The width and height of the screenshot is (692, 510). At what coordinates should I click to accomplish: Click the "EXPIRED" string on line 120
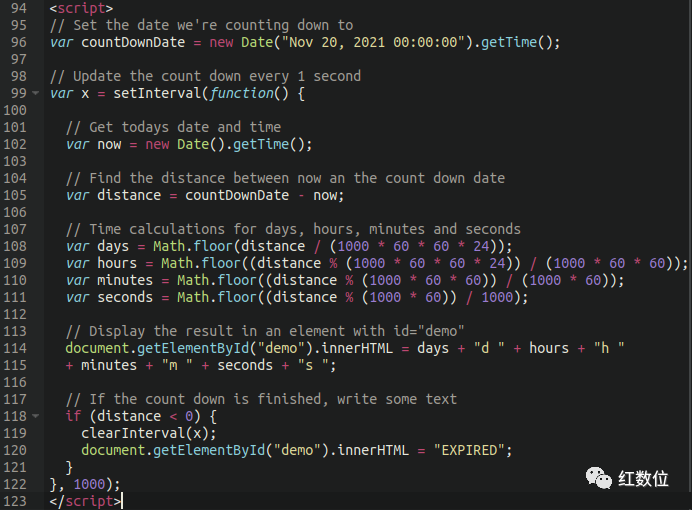click(470, 450)
